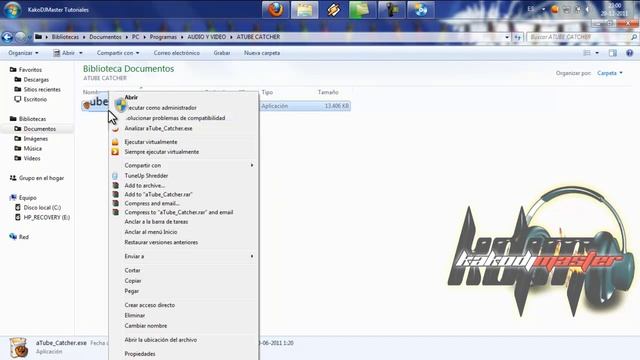Viewport: 640px width, 360px height.
Task: Change view with the views icon
Action: click(x=587, y=53)
